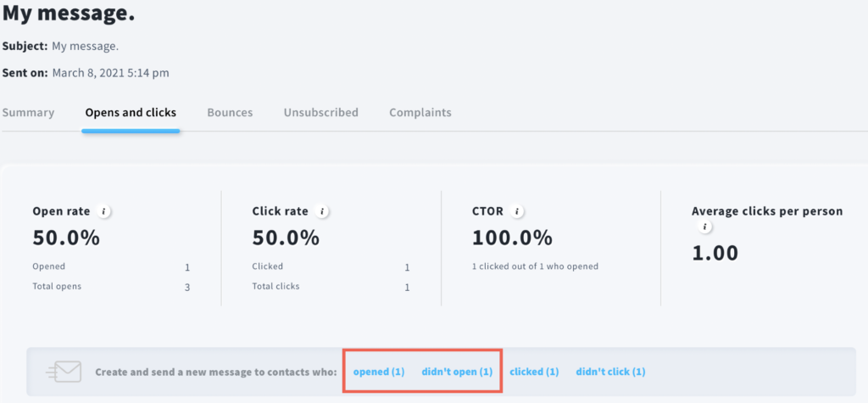Click the average clicks value 1.00
Screen dimensions: 868x403
click(715, 254)
